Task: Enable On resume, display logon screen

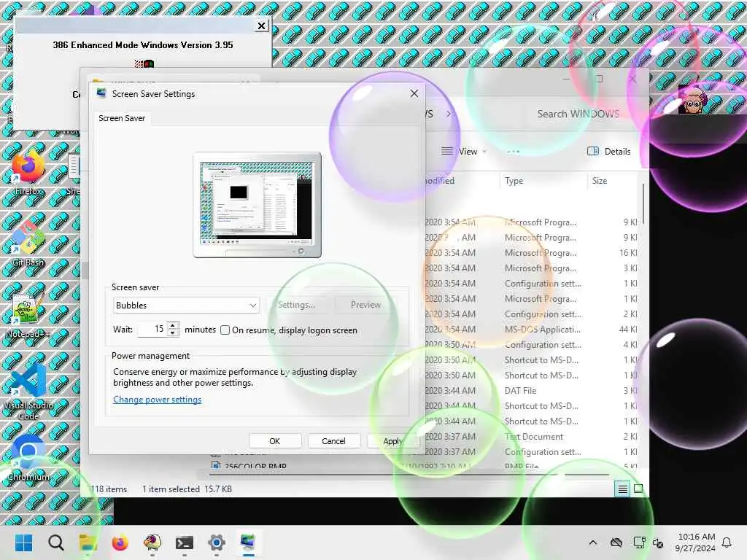Action: click(225, 330)
